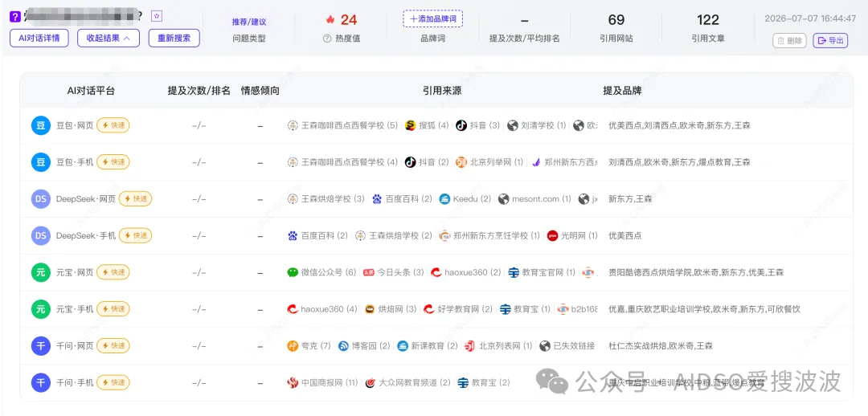The width and height of the screenshot is (868, 416).
Task: Open 好学教育网 (2) source
Action: (x=458, y=308)
